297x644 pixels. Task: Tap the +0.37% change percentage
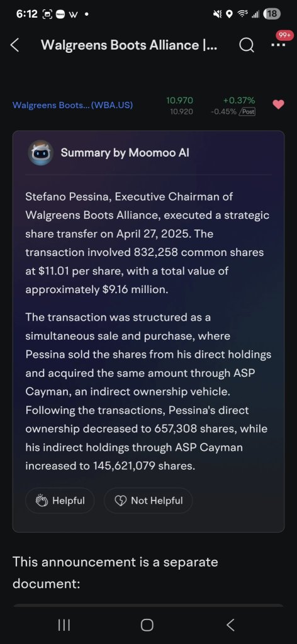click(239, 101)
